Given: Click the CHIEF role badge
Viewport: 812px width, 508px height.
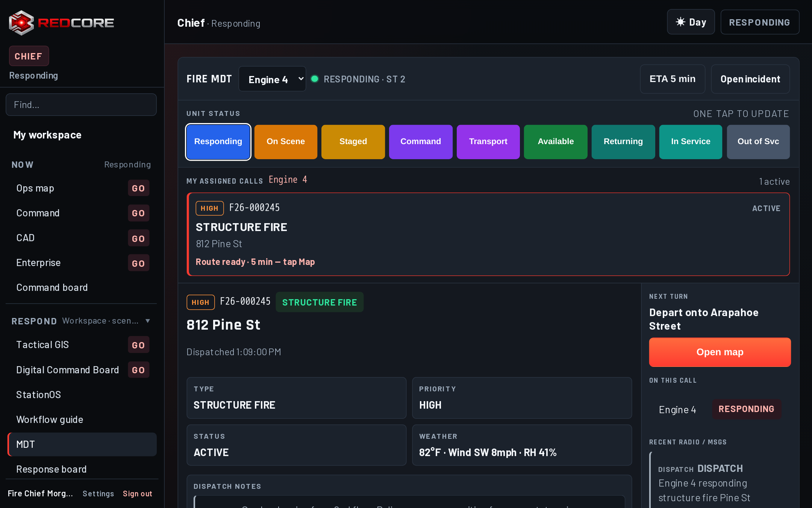Looking at the screenshot, I should tap(29, 56).
